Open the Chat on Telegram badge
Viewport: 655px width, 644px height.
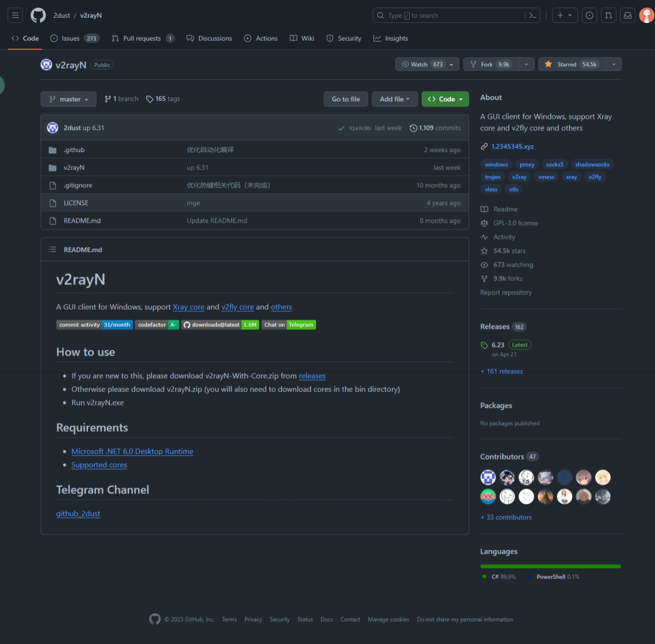click(288, 325)
